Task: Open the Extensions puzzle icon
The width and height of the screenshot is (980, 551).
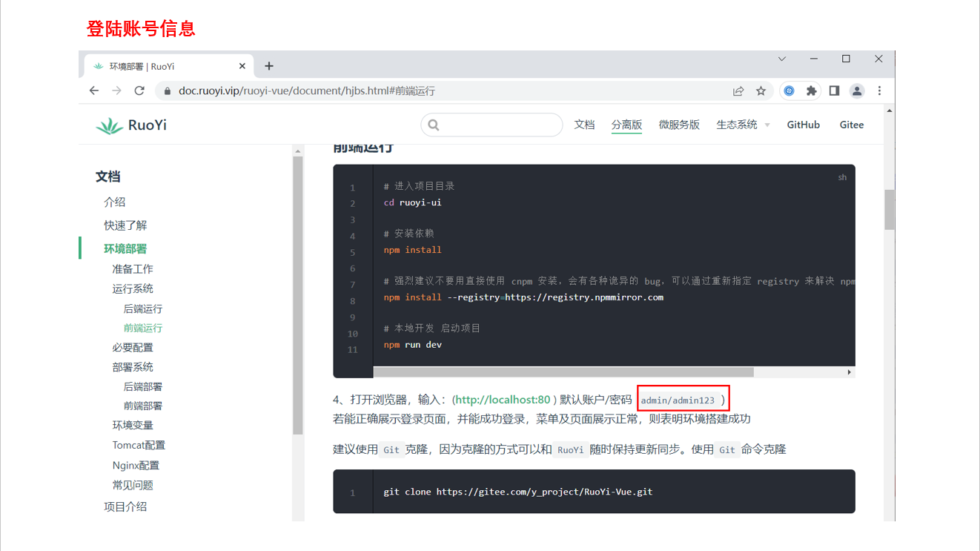Action: tap(812, 90)
